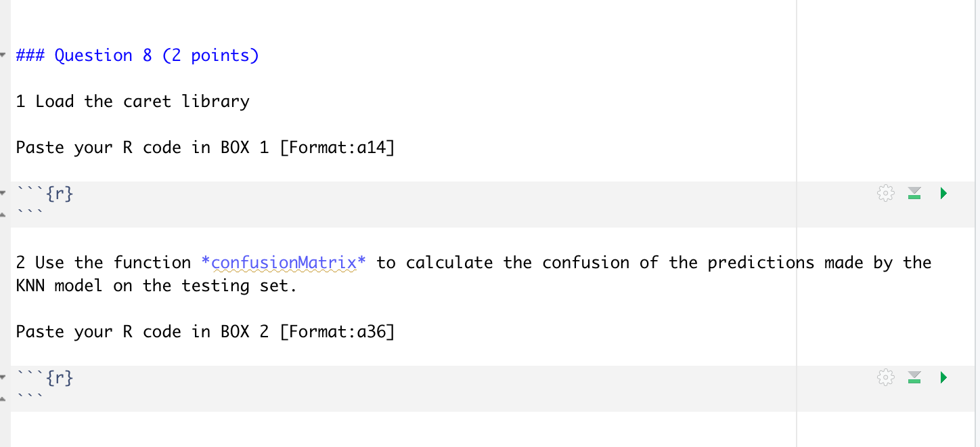Click the settings gear on the first chunk
980x447 pixels.
tap(885, 193)
